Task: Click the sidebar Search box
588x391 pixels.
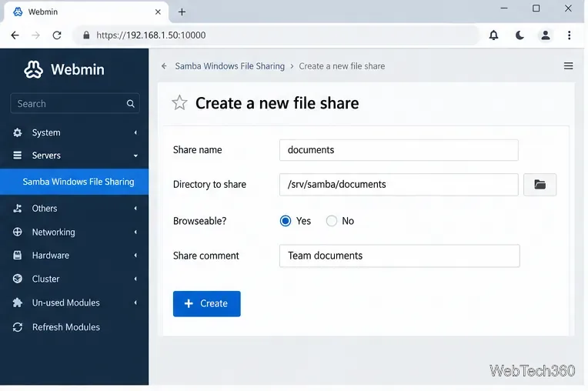Action: click(x=75, y=103)
